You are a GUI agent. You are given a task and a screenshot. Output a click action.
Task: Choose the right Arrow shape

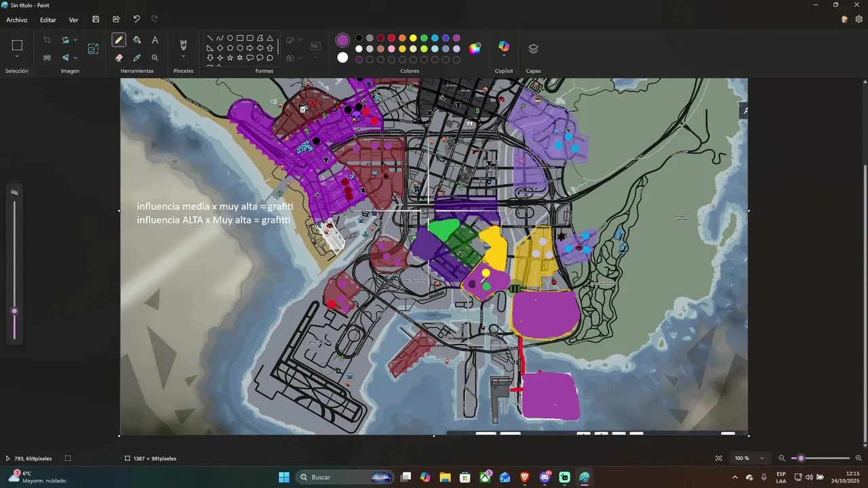(x=250, y=48)
